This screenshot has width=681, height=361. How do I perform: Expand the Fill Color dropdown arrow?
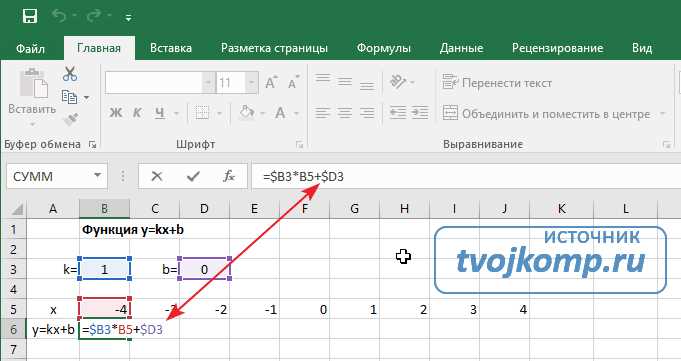tap(263, 114)
